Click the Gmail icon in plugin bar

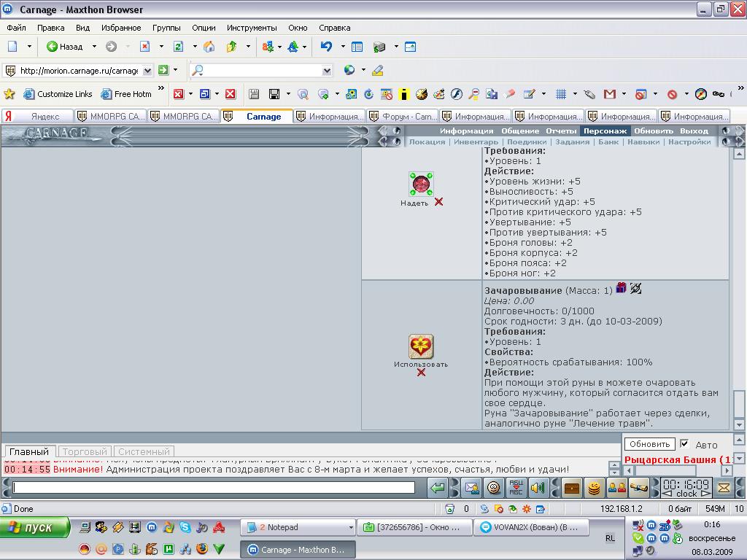click(609, 94)
